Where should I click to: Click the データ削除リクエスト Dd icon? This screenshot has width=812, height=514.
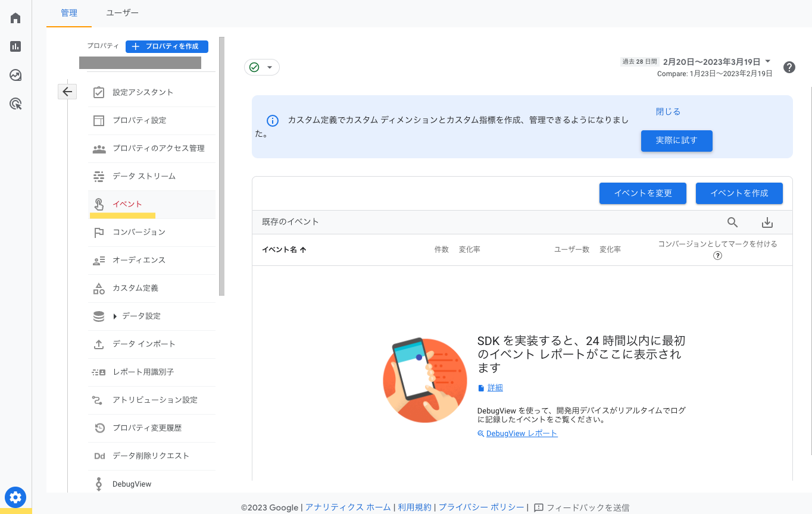coord(99,456)
